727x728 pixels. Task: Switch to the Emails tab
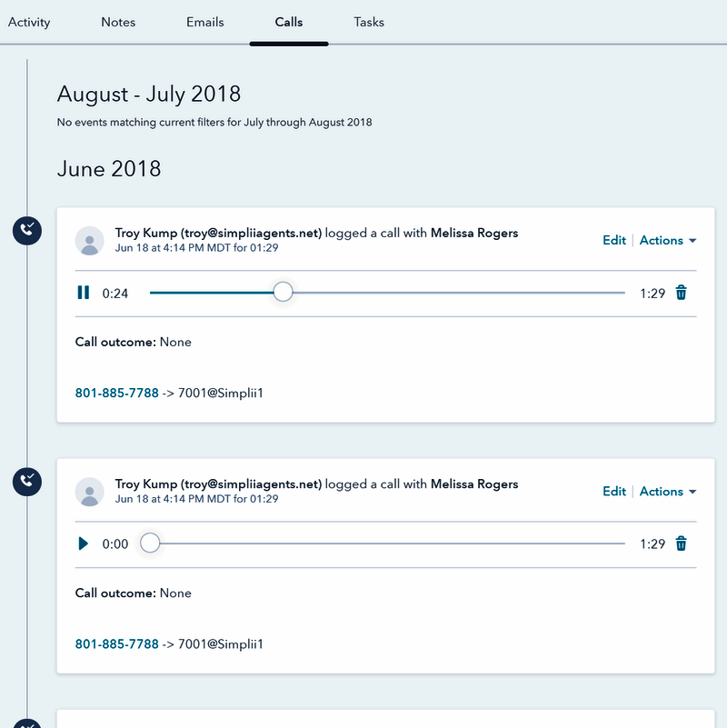click(x=204, y=22)
